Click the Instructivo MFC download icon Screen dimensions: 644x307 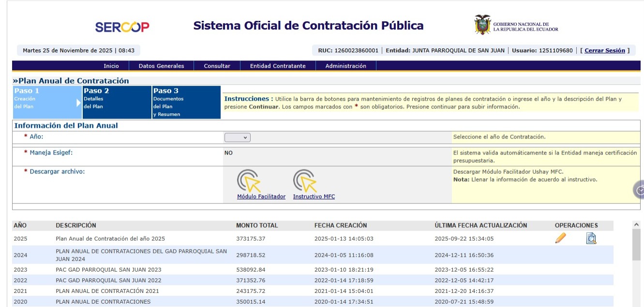pos(305,181)
